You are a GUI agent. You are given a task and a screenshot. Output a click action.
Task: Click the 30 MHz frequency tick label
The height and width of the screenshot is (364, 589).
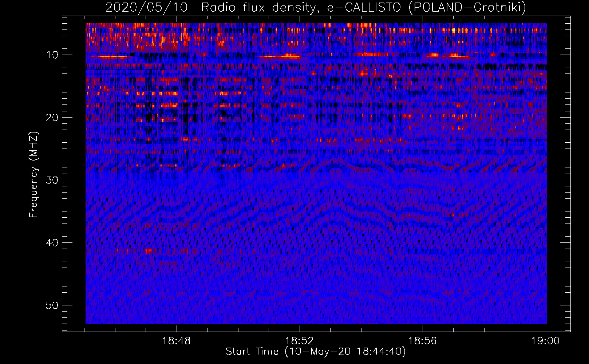point(52,180)
